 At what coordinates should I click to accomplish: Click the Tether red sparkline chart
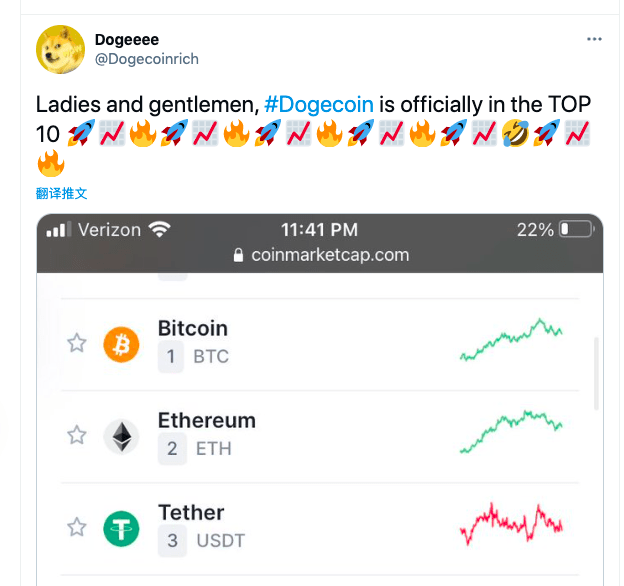coord(511,524)
